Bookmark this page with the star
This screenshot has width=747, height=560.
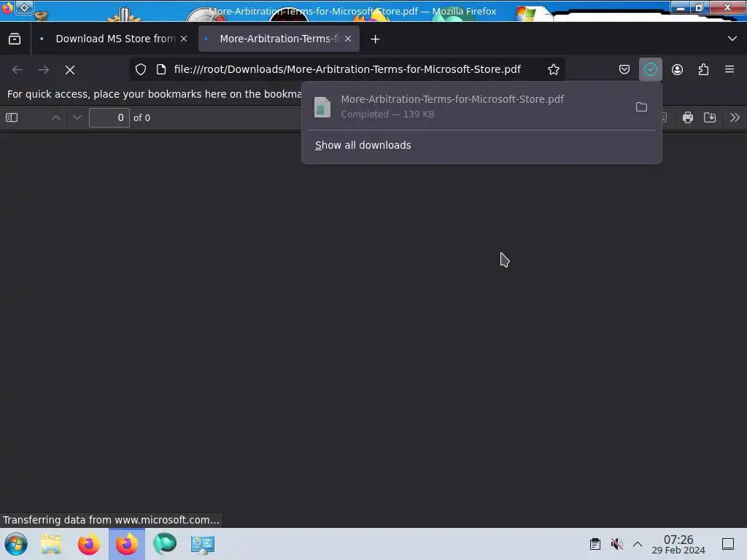point(553,69)
